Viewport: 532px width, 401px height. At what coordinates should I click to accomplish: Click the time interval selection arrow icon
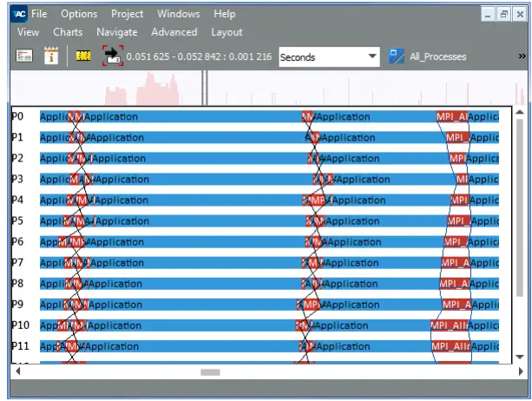(113, 56)
